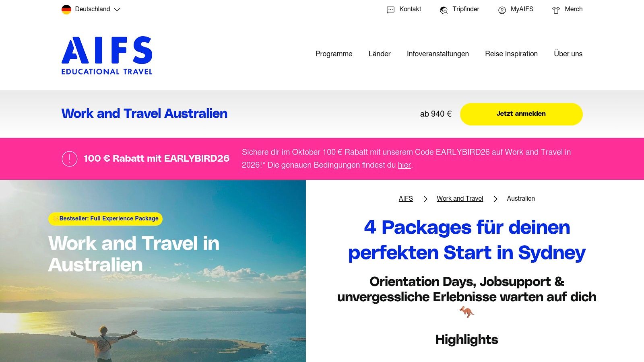Click the Merch t-shirt icon
Viewport: 644px width, 362px height.
556,10
